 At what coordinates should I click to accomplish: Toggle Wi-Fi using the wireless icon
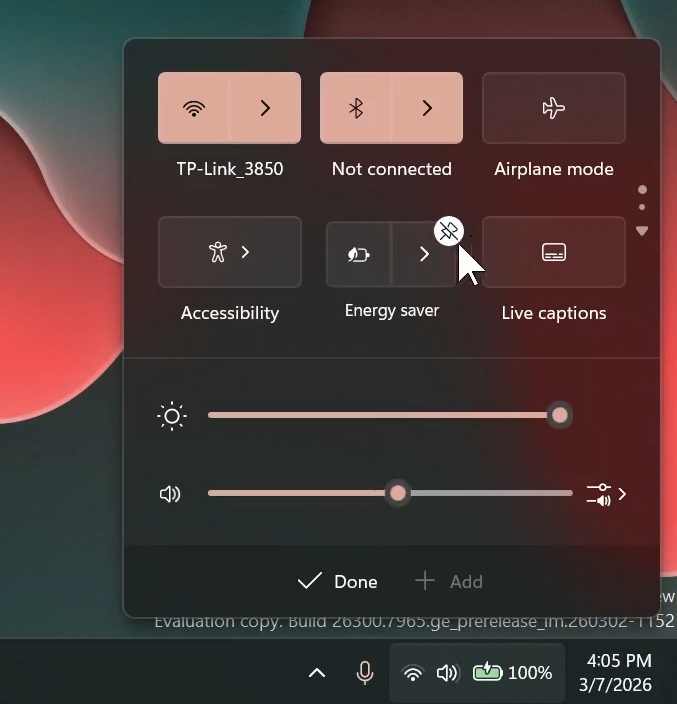[x=195, y=108]
